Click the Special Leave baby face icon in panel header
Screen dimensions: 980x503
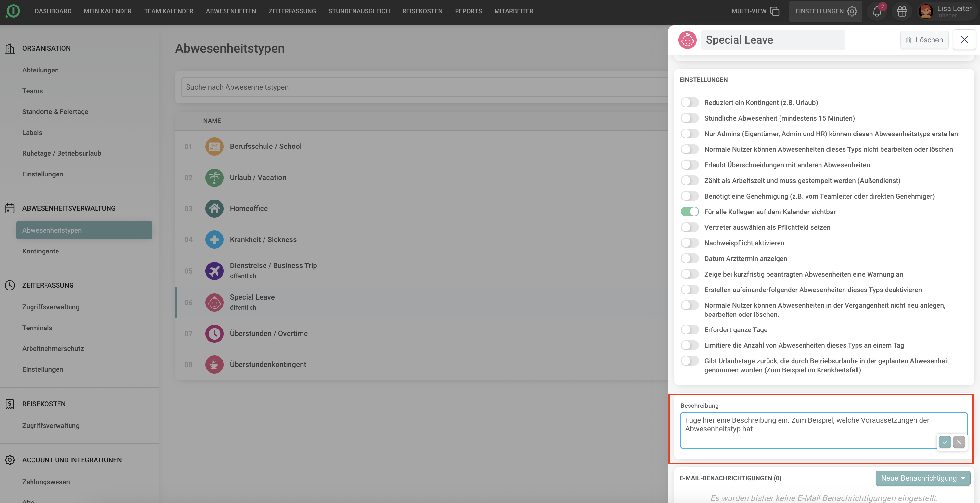688,40
